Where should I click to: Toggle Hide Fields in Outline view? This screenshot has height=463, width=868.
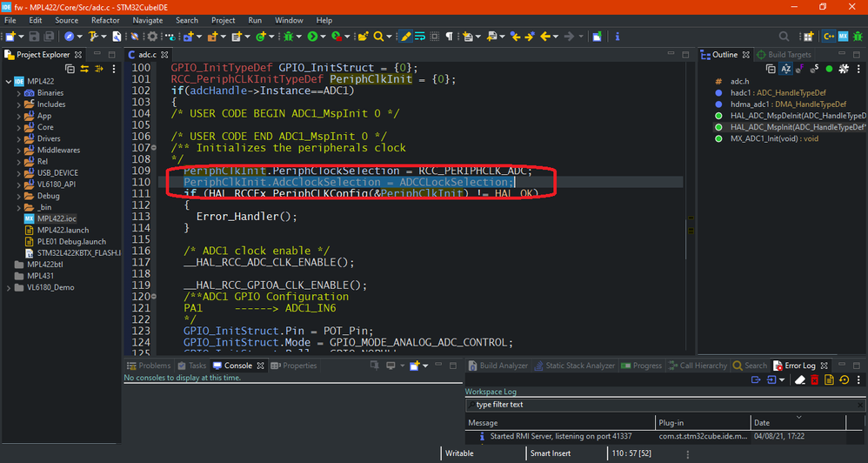(x=800, y=69)
